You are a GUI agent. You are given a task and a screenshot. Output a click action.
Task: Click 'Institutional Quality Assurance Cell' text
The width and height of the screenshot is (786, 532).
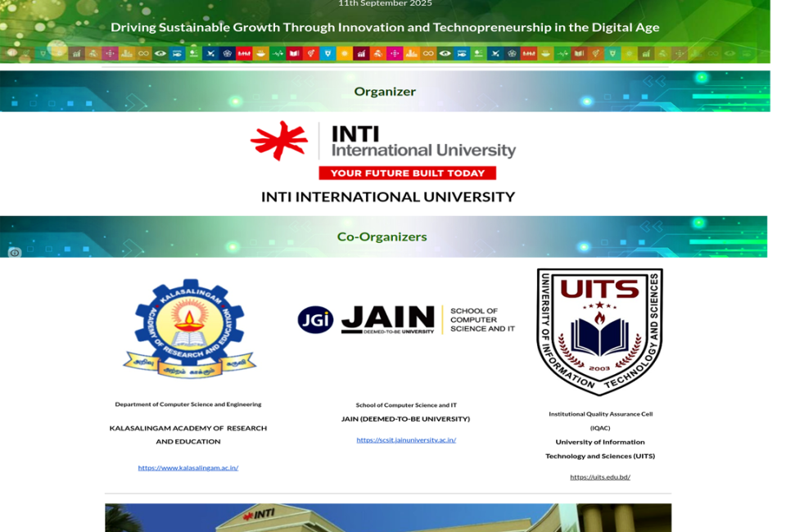pos(600,414)
